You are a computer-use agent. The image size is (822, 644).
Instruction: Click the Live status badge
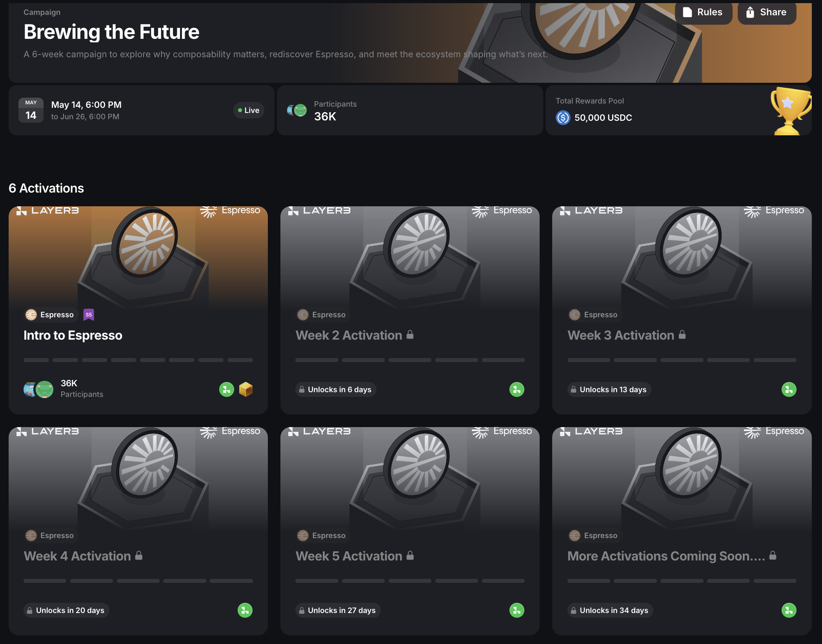pyautogui.click(x=249, y=110)
